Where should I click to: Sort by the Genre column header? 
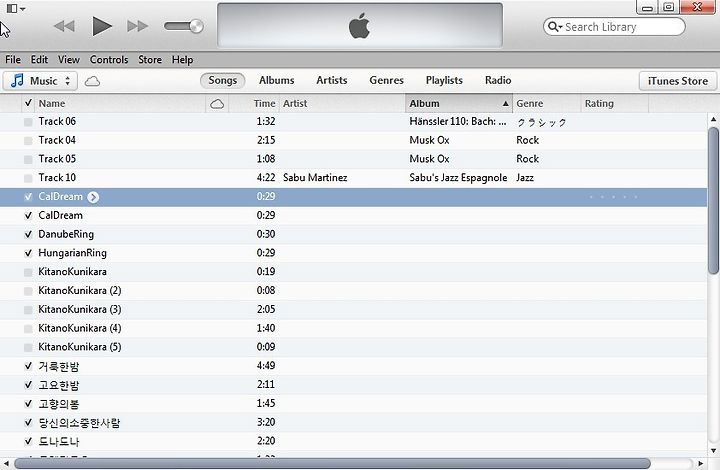click(546, 104)
